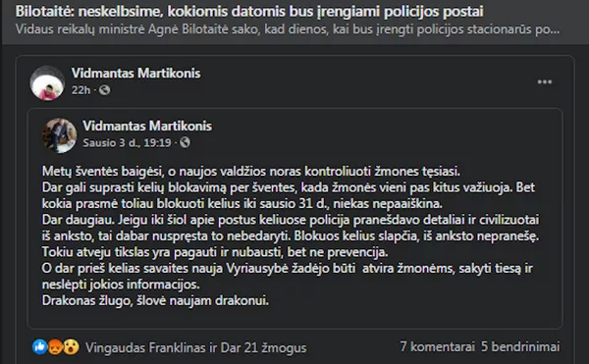The image size is (589, 364).
Task: Open the three-dots post options menu
Action: (x=544, y=82)
